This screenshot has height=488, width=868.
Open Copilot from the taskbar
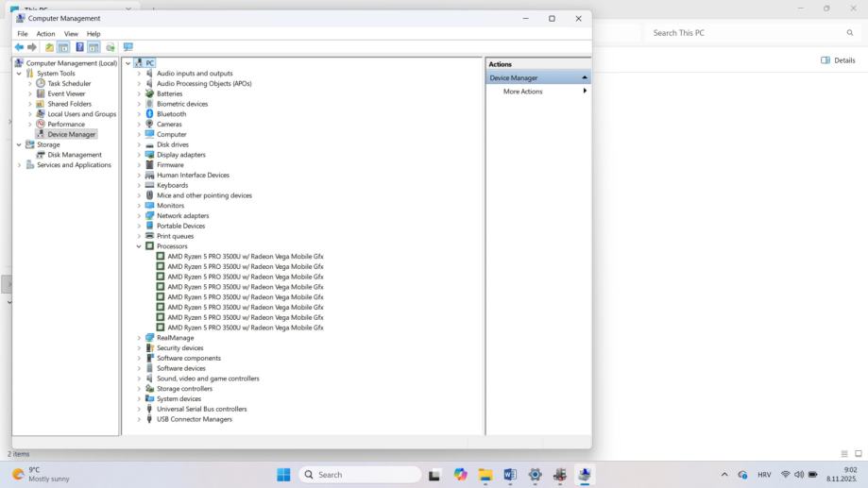point(460,475)
